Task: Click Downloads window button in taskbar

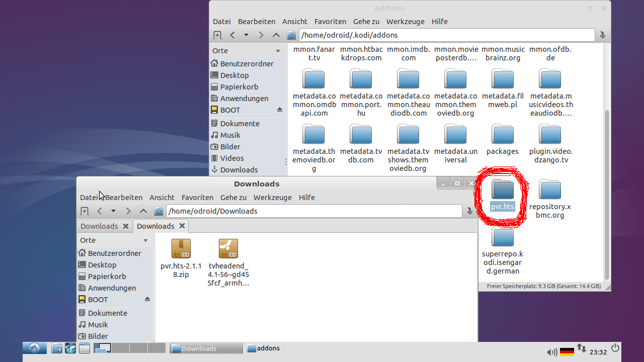Action: [206, 348]
